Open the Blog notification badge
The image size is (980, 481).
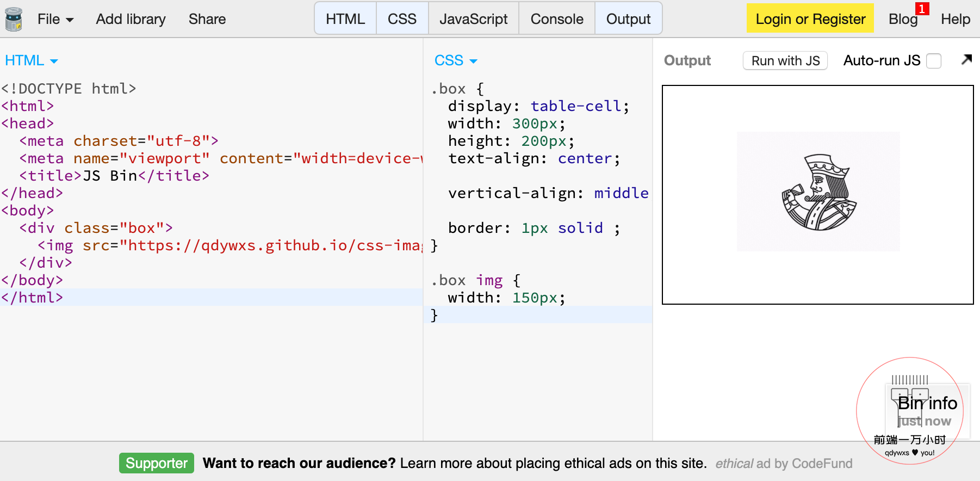(922, 9)
